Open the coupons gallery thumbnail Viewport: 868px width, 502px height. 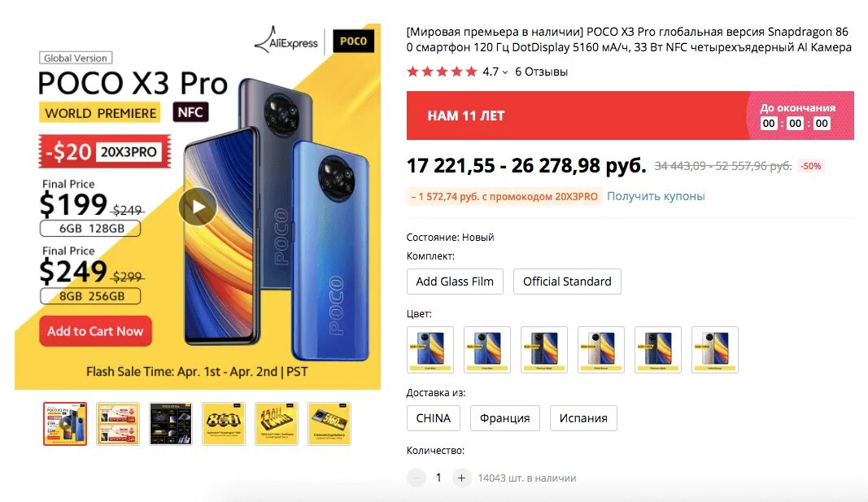point(118,423)
